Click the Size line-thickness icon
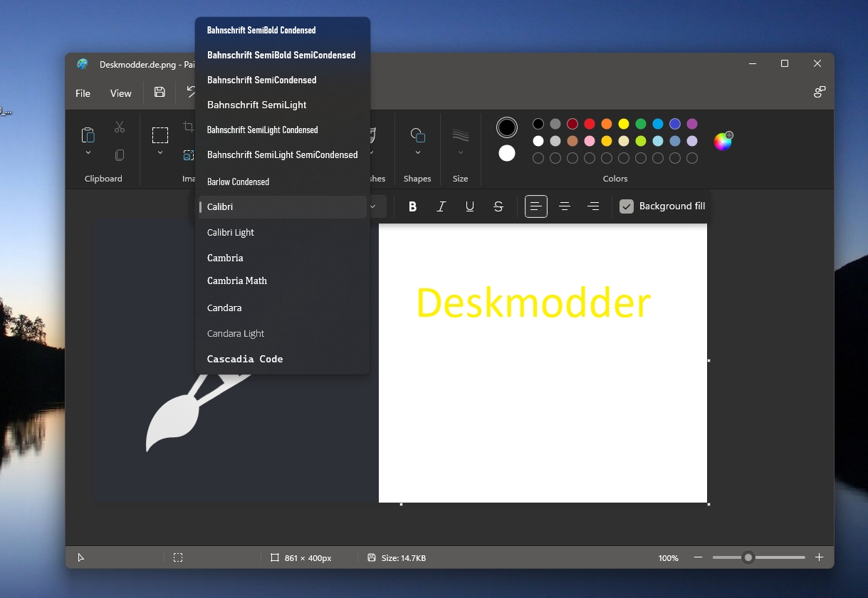Screen dimensions: 868x598 coord(461,135)
